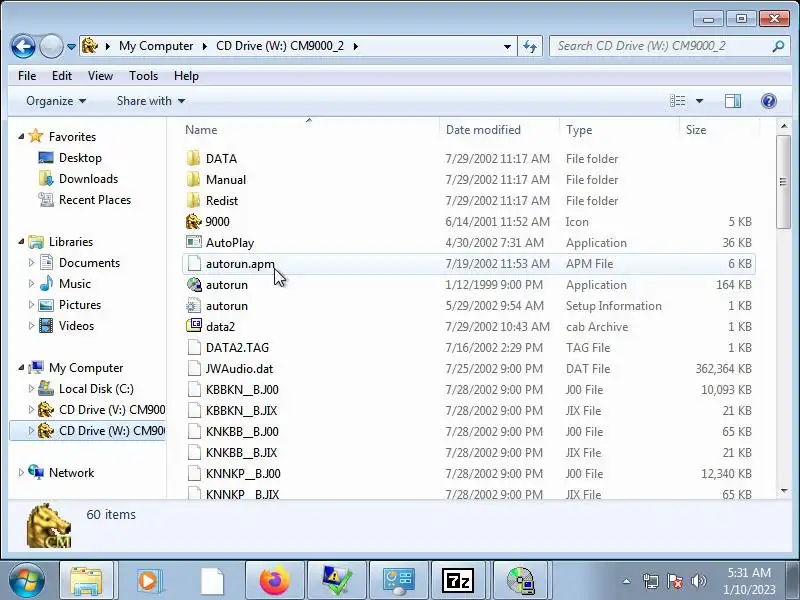Open the Windows Start button
The width and height of the screenshot is (800, 600).
(x=27, y=580)
